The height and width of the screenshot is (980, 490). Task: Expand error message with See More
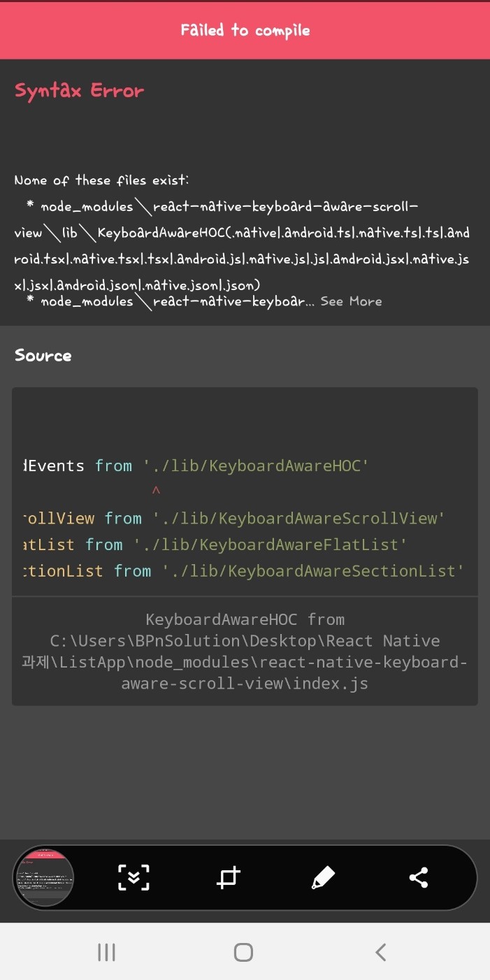[x=351, y=301]
